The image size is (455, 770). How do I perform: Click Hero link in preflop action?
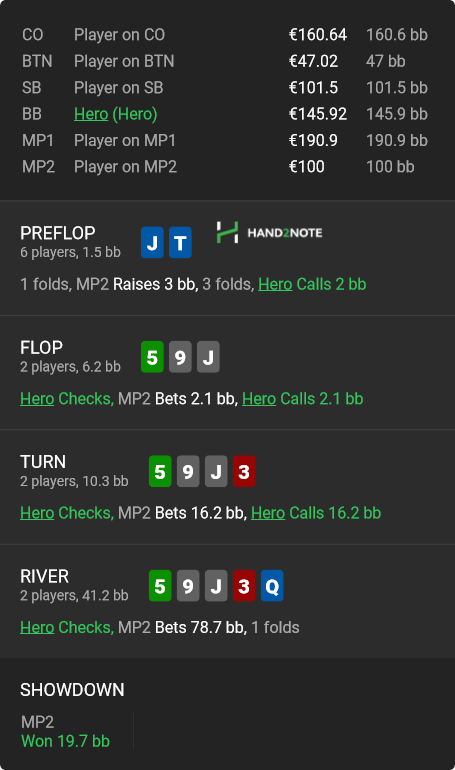click(x=275, y=284)
